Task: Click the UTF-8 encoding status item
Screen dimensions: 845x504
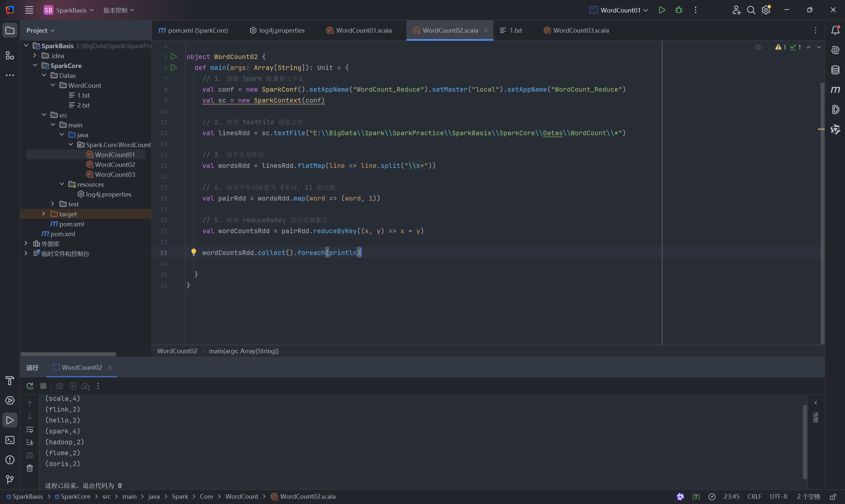Action: pyautogui.click(x=778, y=496)
